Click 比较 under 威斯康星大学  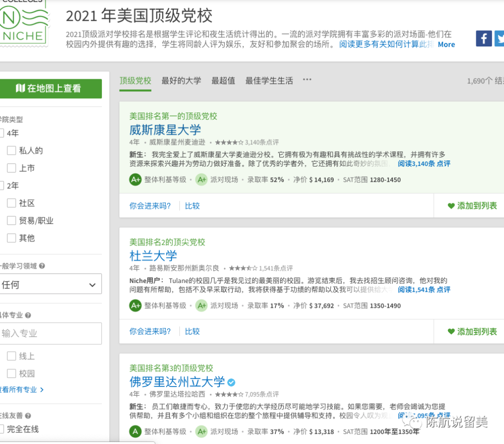(192, 206)
